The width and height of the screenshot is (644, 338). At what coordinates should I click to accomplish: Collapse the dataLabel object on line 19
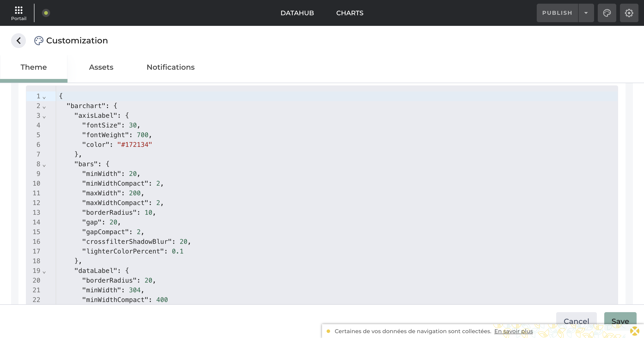pos(44,272)
